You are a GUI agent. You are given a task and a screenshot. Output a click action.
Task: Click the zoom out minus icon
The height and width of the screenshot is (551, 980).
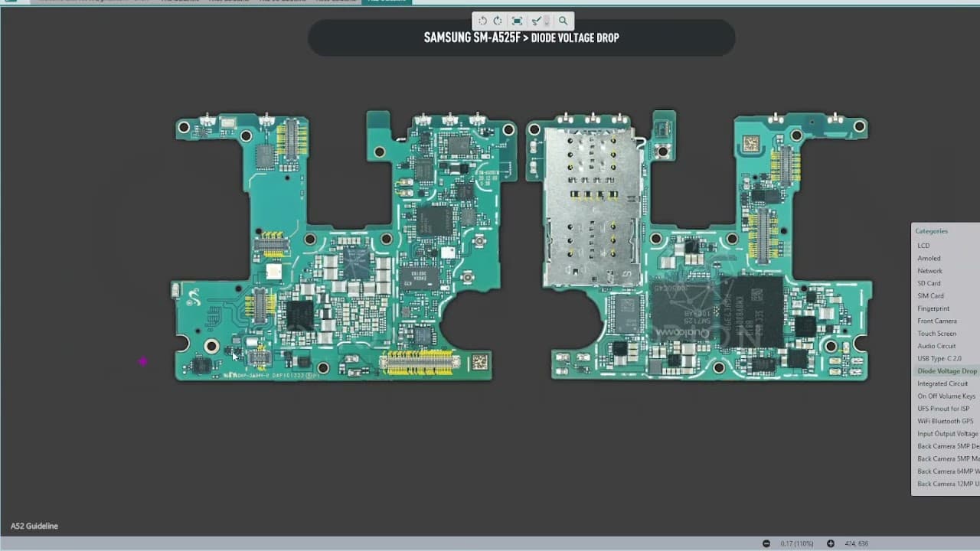(765, 543)
